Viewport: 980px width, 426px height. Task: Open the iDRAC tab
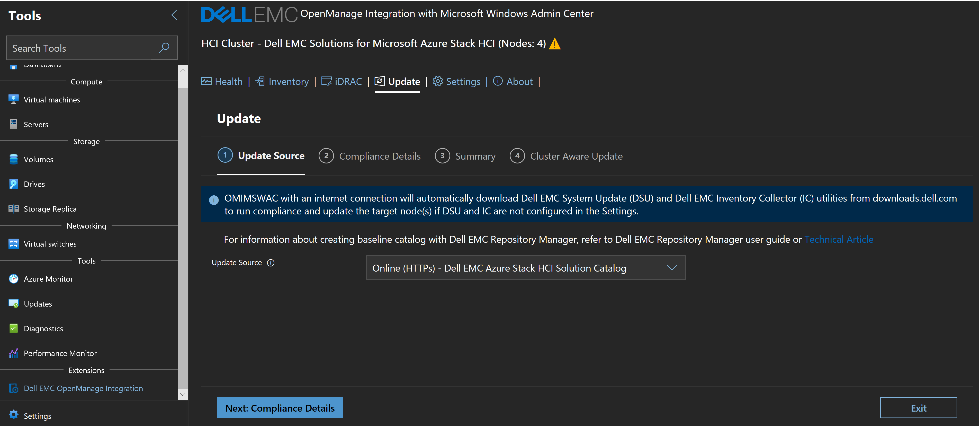(342, 82)
